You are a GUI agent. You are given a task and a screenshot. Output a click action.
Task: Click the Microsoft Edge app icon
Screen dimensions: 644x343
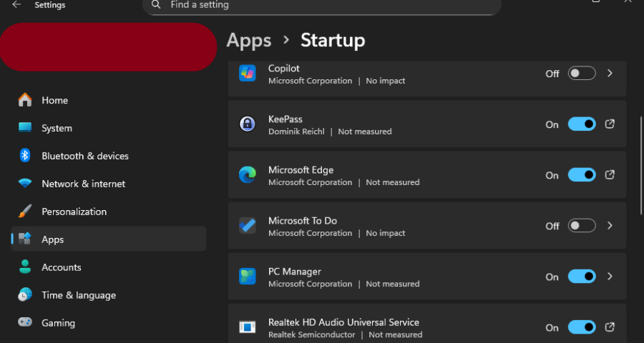[x=248, y=175]
